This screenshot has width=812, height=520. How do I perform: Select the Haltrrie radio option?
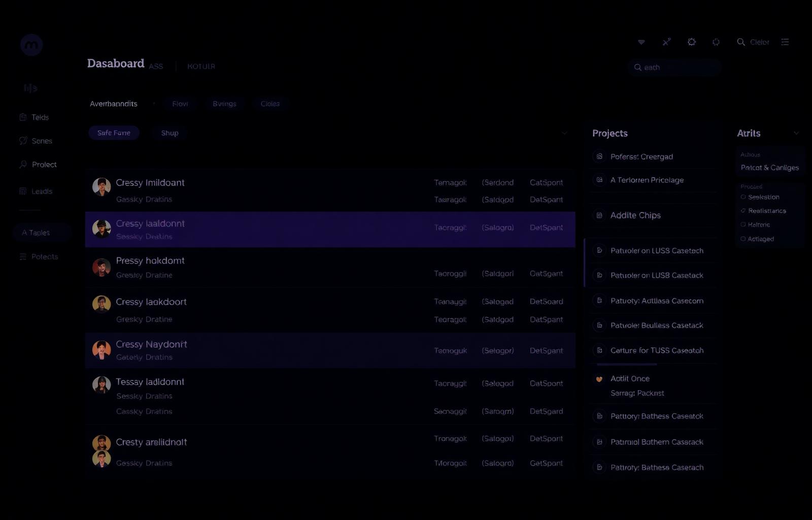point(743,224)
